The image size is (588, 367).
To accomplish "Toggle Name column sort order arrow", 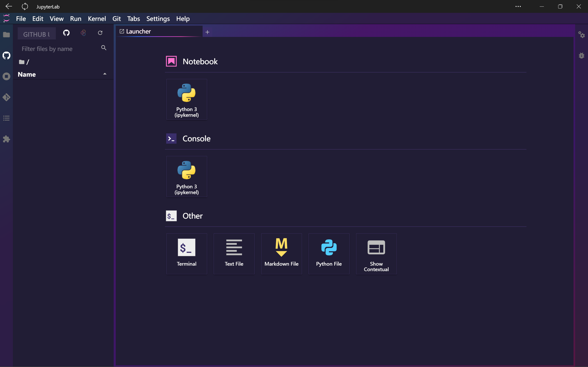I will pos(105,74).
